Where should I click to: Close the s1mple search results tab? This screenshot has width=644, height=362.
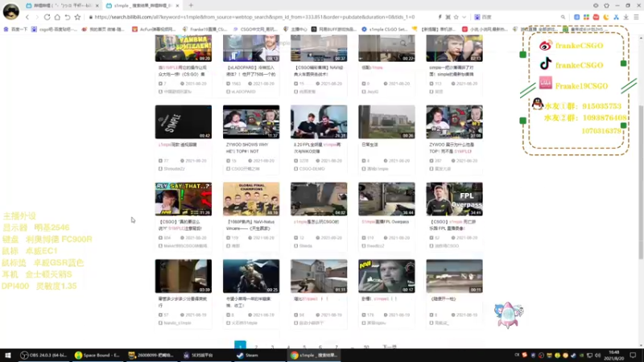tap(177, 6)
